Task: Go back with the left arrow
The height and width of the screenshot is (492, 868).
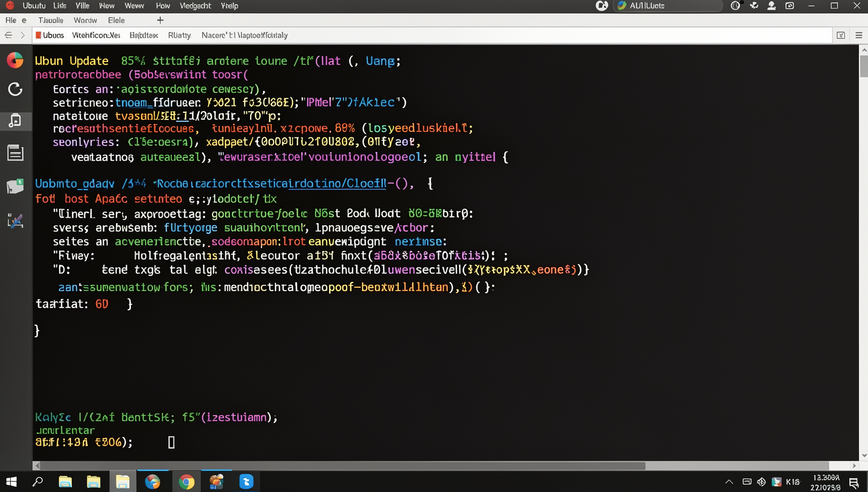Action: tap(8, 35)
